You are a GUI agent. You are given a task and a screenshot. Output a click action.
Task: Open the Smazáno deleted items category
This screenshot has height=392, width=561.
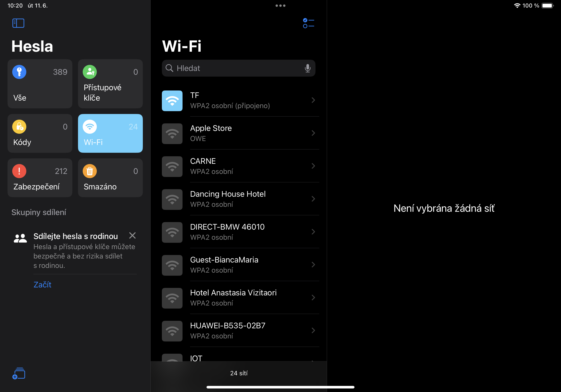tap(110, 178)
